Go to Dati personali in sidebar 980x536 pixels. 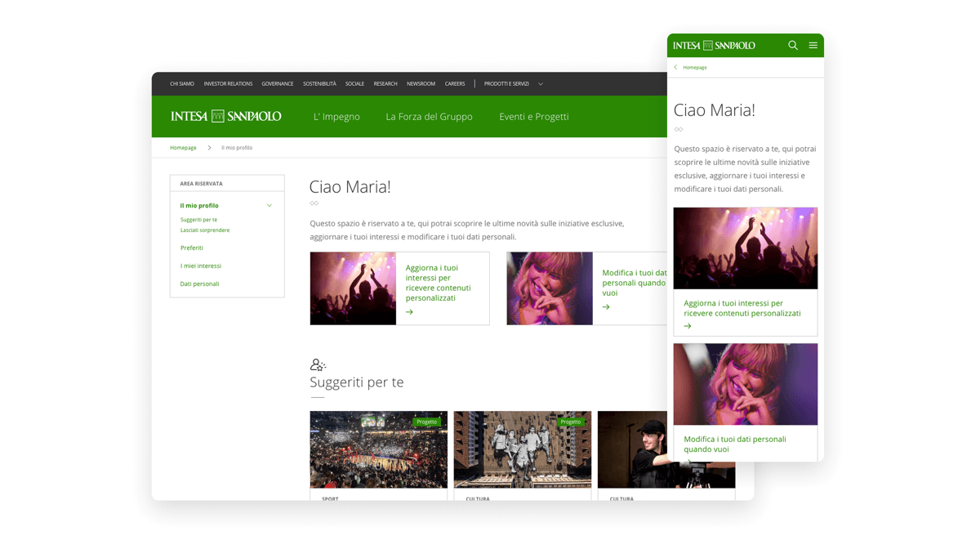tap(199, 284)
